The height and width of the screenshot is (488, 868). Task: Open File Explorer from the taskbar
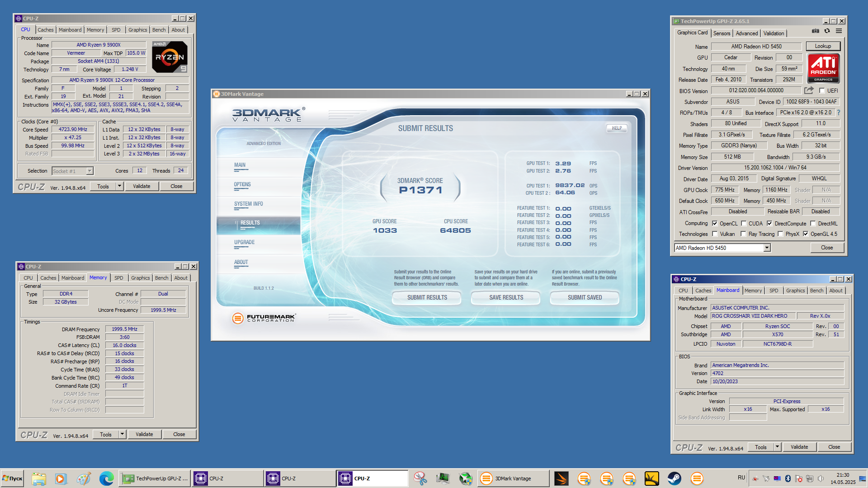(39, 479)
